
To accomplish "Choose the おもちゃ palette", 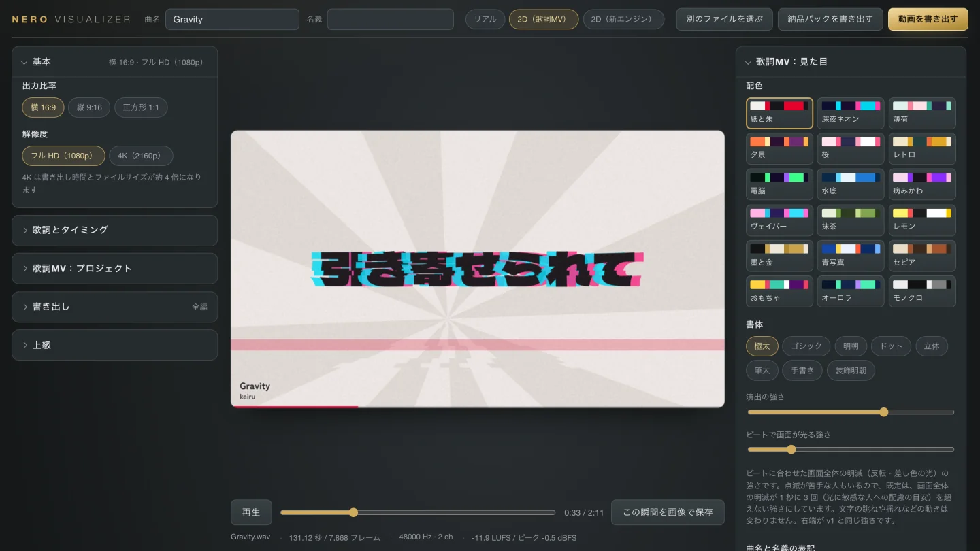I will (x=779, y=291).
